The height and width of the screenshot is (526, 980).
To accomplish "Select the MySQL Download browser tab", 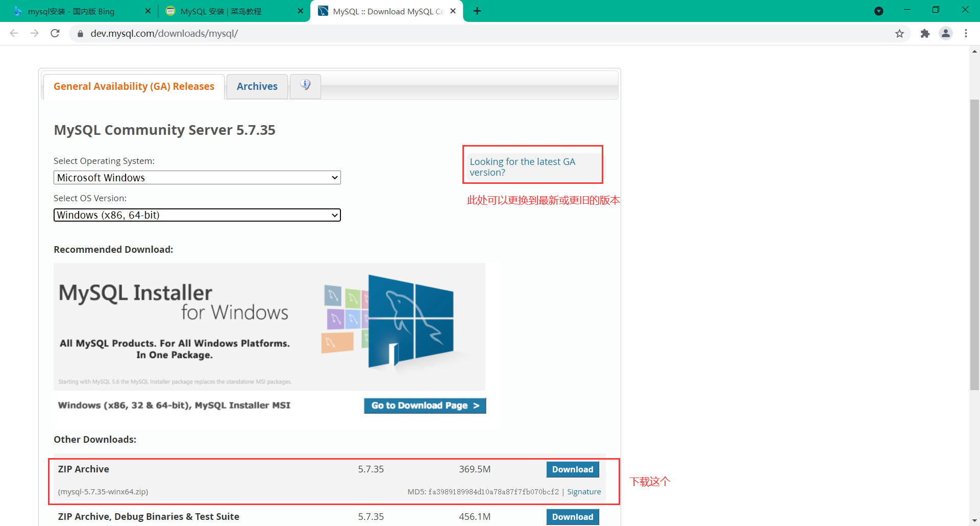I will coord(386,11).
